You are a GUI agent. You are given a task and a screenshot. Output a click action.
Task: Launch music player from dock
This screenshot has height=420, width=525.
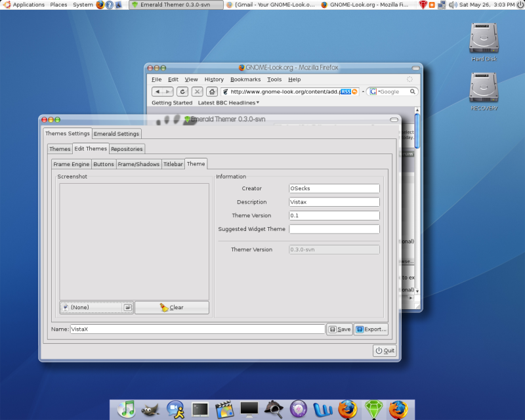point(126,409)
